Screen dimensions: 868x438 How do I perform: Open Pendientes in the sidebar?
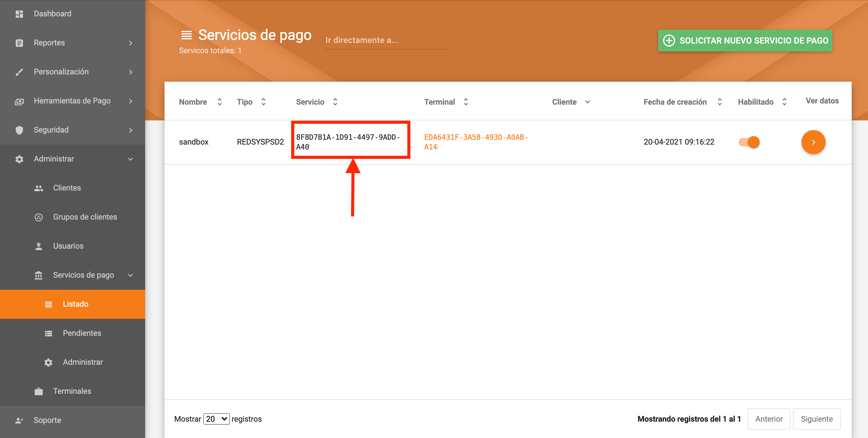pyautogui.click(x=82, y=333)
